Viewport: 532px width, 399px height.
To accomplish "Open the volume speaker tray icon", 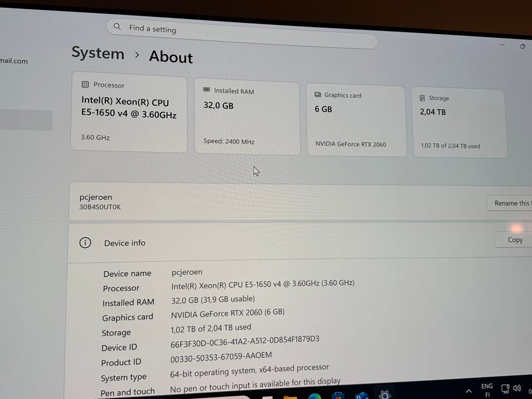I will click(x=517, y=388).
